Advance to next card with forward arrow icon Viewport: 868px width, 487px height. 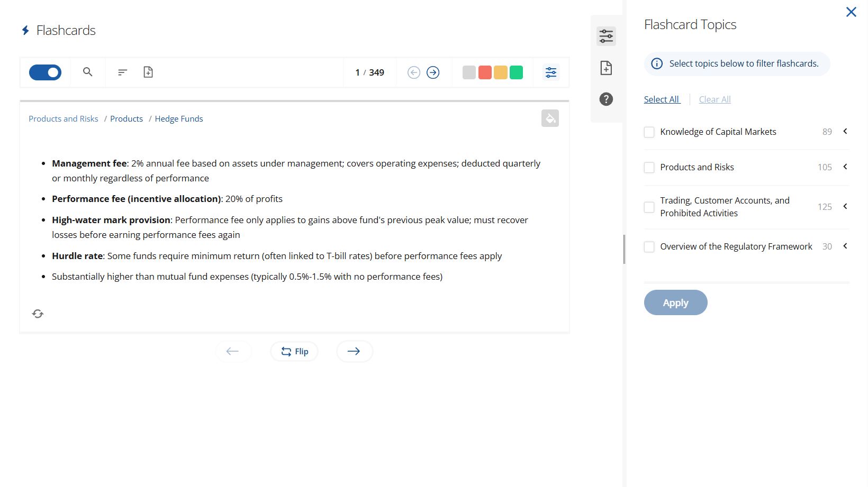point(433,72)
